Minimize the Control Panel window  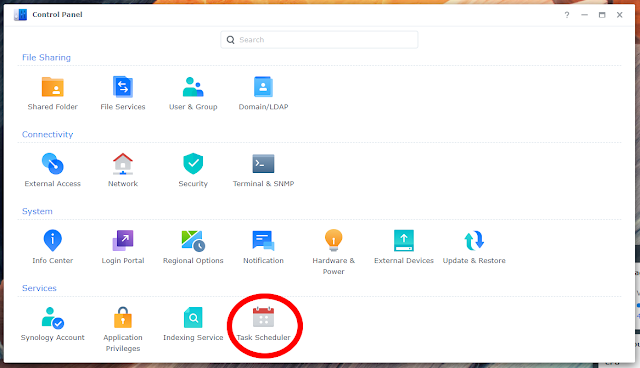584,15
